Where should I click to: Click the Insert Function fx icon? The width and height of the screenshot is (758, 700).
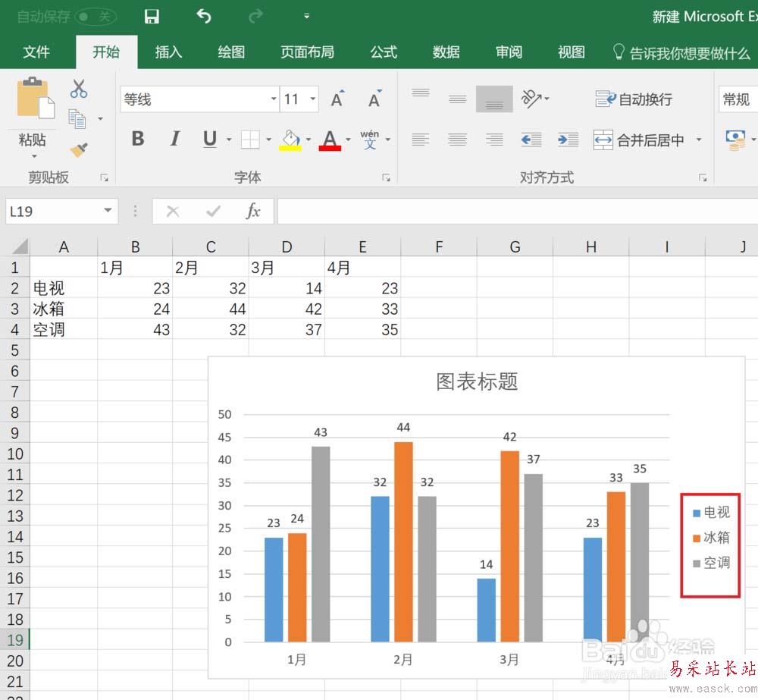click(x=253, y=212)
